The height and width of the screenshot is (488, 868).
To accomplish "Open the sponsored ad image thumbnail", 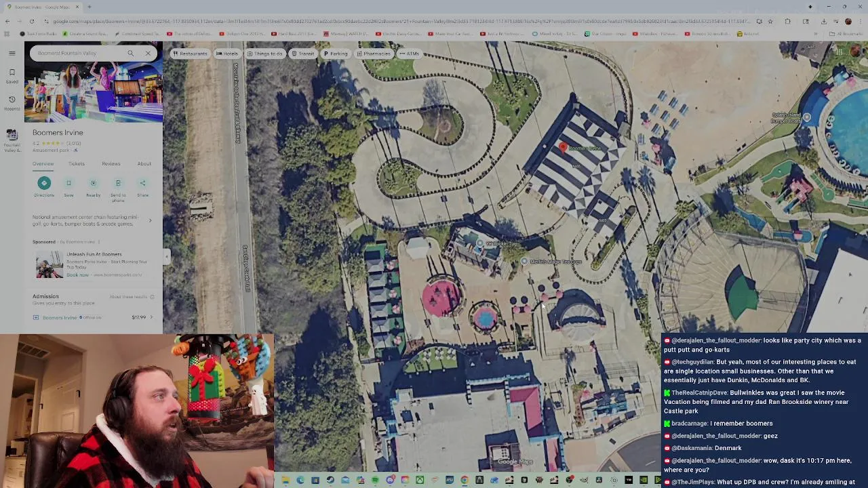I will (x=49, y=264).
